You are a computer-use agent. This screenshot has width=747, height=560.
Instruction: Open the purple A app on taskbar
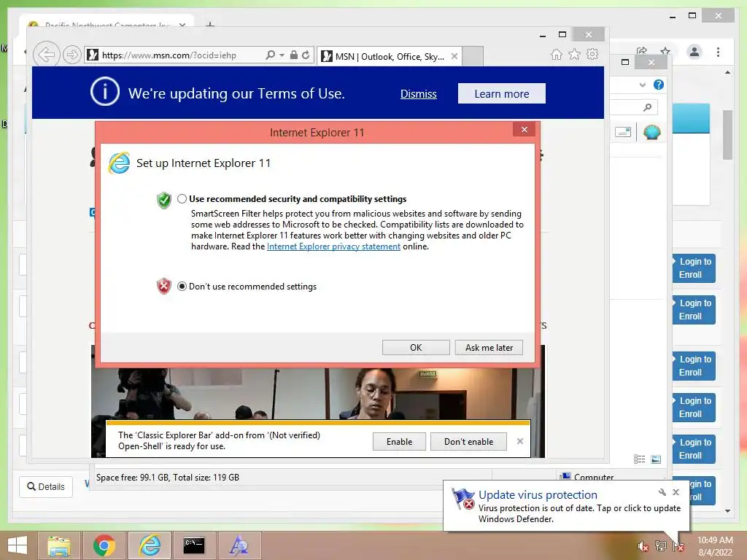(x=239, y=545)
